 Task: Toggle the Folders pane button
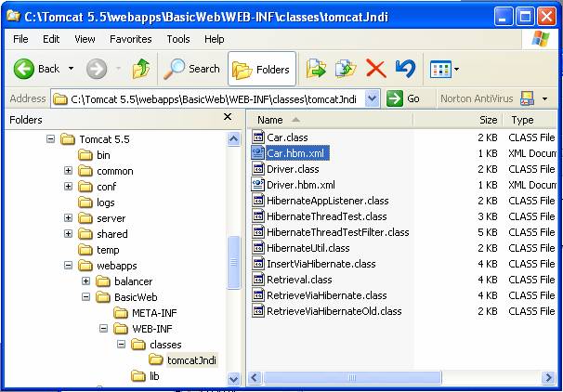click(x=262, y=69)
